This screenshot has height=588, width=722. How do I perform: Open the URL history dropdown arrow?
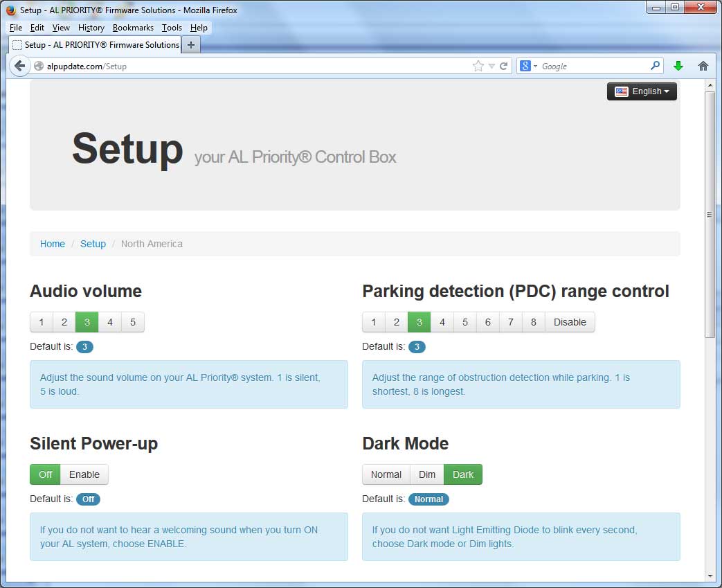click(491, 66)
